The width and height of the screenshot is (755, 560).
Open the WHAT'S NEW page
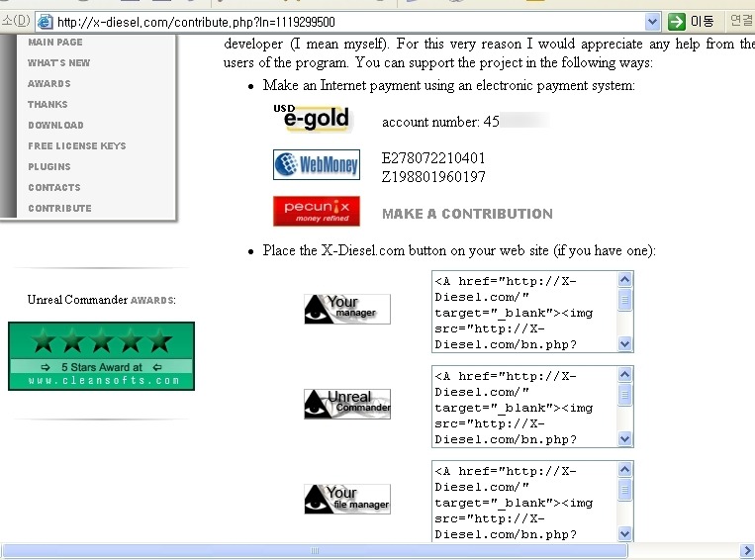pos(58,63)
